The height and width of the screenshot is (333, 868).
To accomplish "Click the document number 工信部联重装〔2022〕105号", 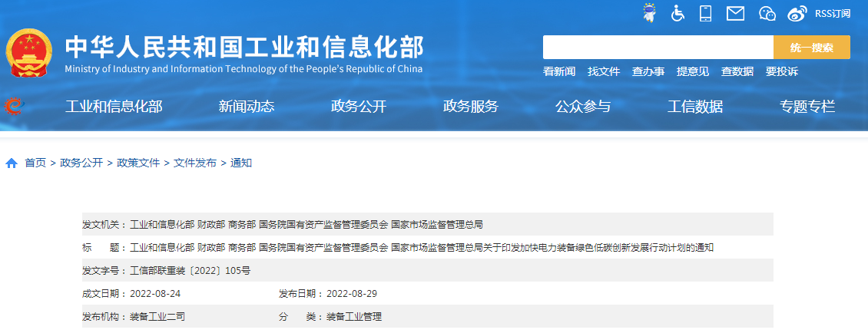I will coord(190,271).
